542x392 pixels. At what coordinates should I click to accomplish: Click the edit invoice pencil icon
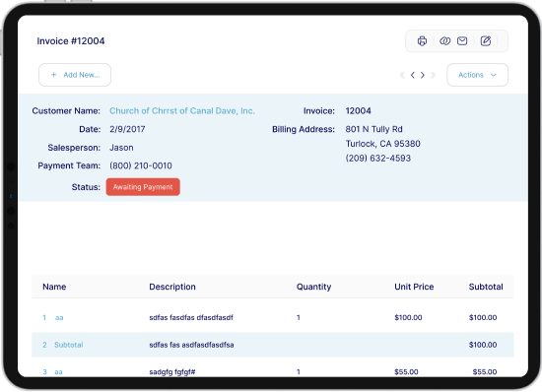(x=486, y=41)
